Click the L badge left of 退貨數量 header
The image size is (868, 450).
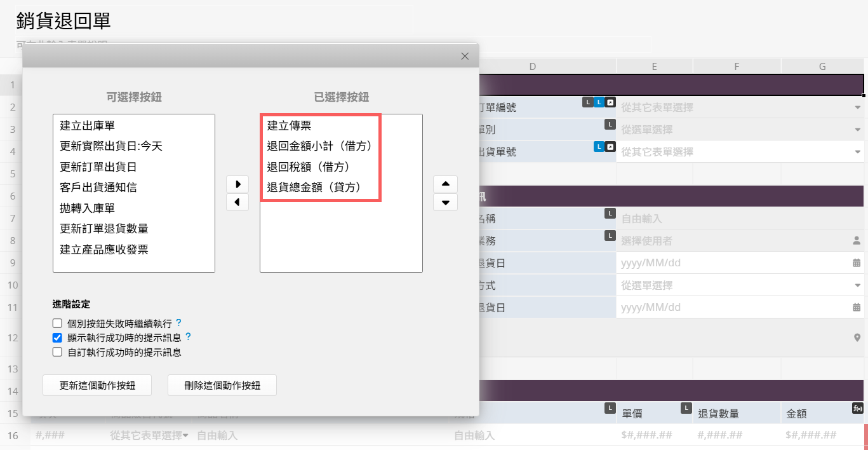(x=686, y=407)
